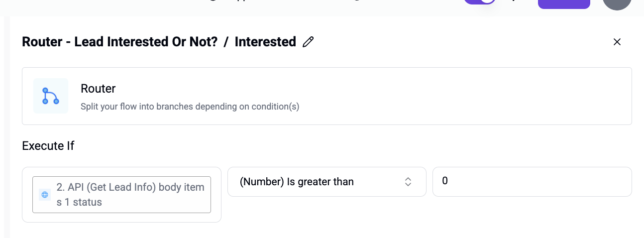Click the gray strip on the panel's left edge
Screen dimensions: 644x238
click(7, 127)
